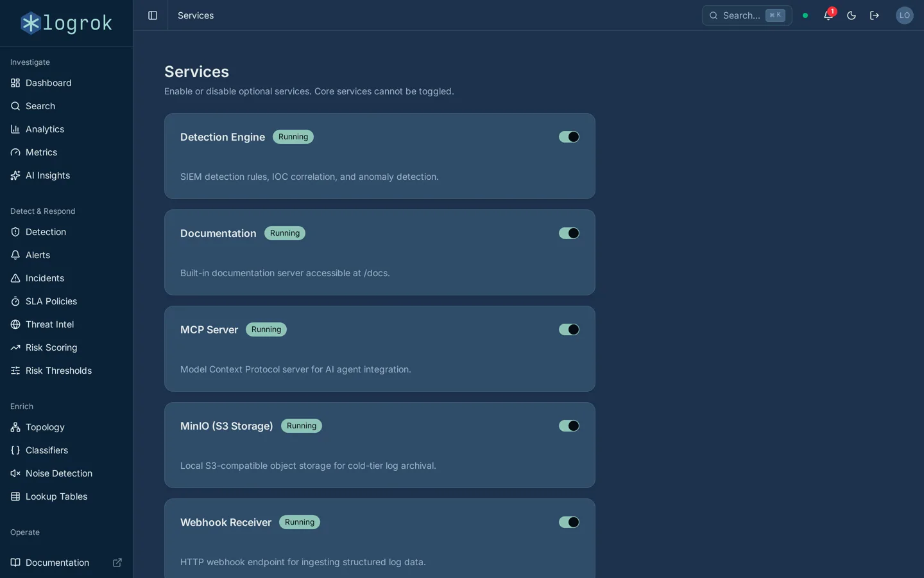924x578 pixels.
Task: Click the AI Insights sparkle icon
Action: [x=15, y=175]
